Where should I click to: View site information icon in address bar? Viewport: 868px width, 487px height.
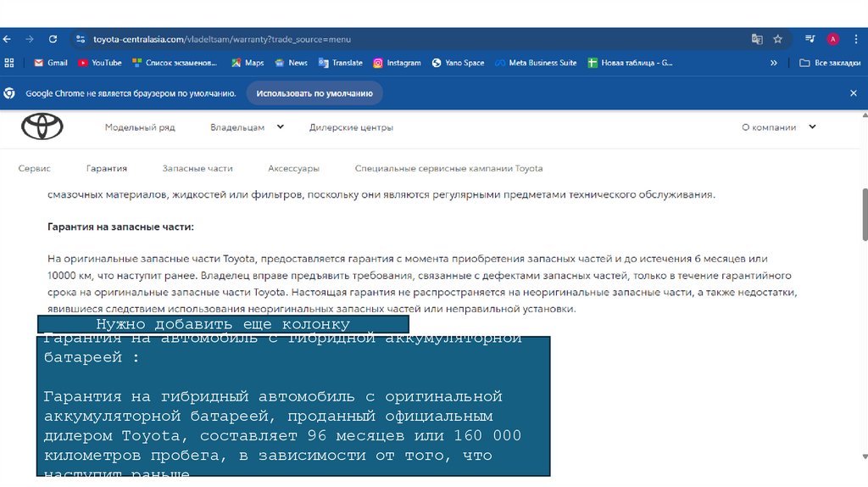pyautogui.click(x=81, y=39)
